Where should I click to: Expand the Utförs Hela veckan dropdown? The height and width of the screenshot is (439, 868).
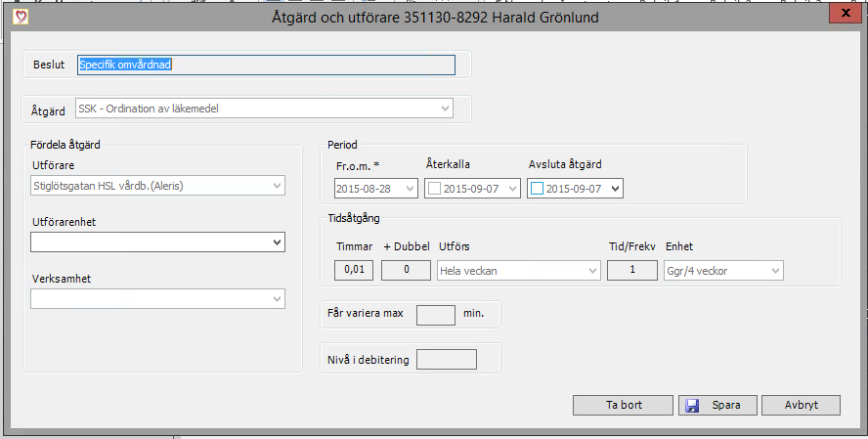(x=593, y=271)
